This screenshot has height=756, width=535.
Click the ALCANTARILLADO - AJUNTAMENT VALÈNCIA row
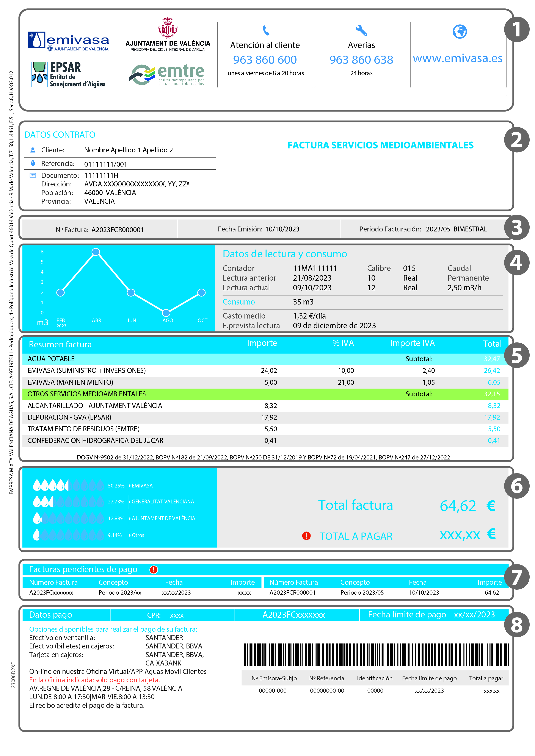[x=265, y=406]
